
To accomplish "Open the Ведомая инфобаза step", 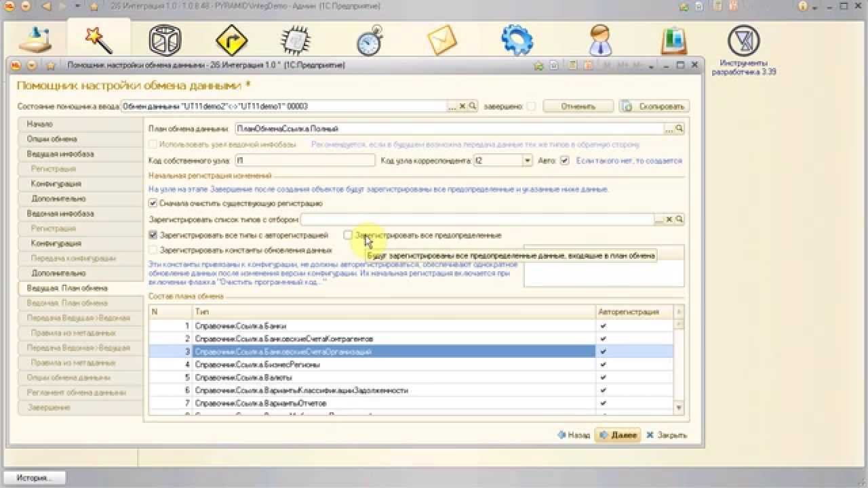I will point(80,213).
